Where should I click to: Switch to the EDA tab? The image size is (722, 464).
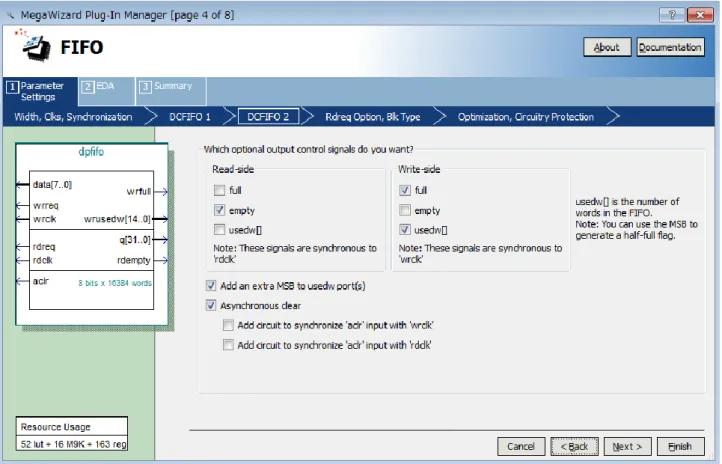pyautogui.click(x=107, y=92)
